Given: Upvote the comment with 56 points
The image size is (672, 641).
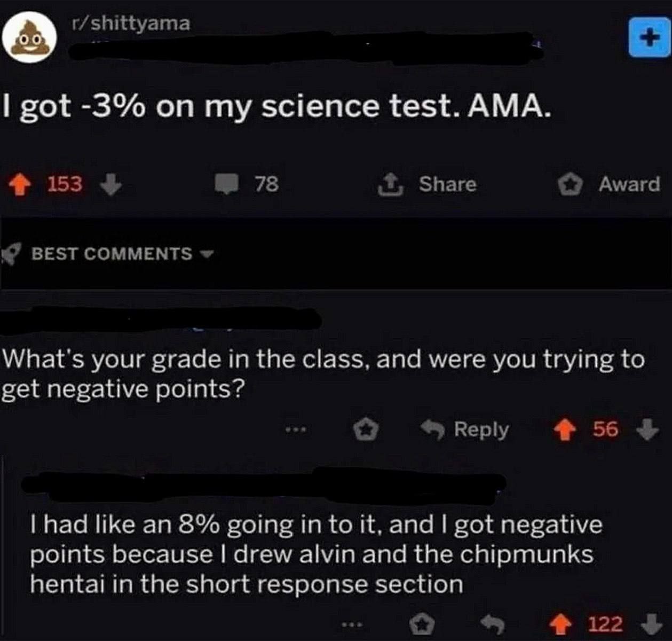Looking at the screenshot, I should pos(563,429).
